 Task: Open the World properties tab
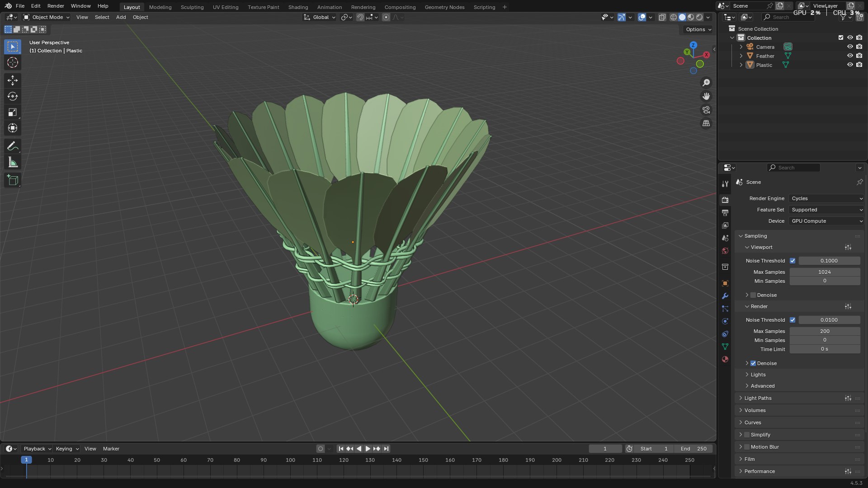click(725, 251)
